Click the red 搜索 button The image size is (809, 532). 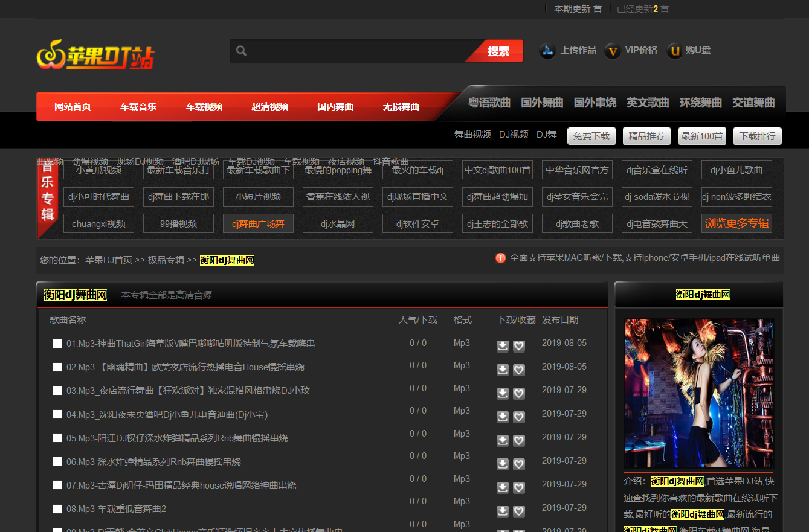(x=498, y=51)
